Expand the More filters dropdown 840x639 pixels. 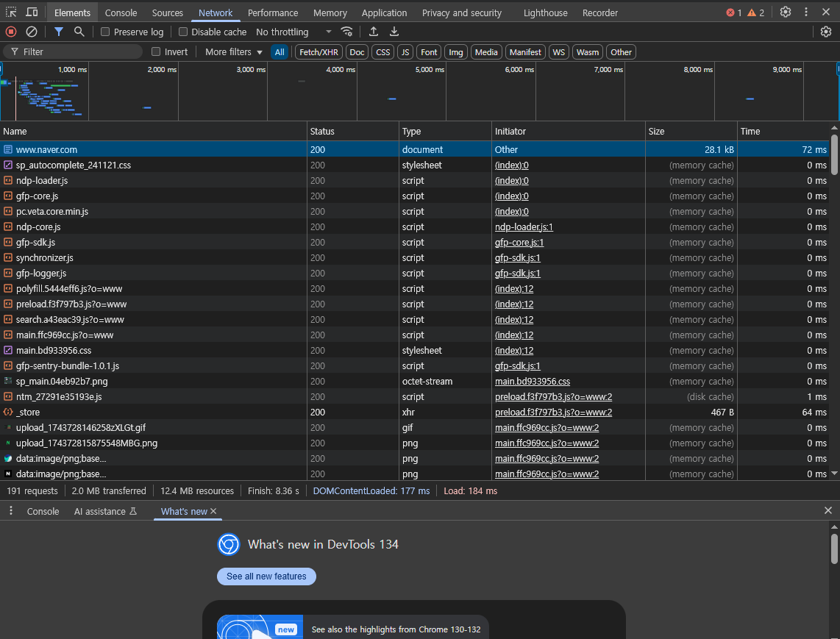[234, 51]
